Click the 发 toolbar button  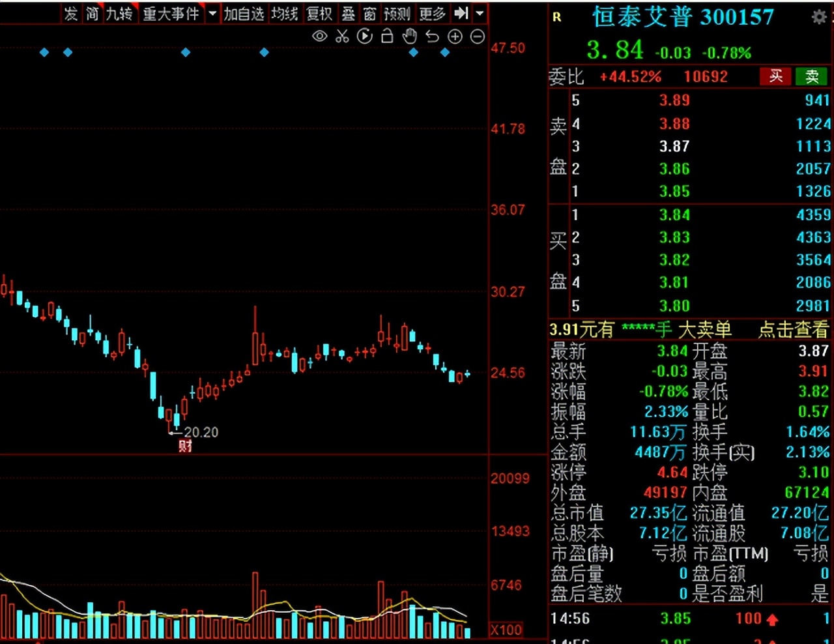pyautogui.click(x=71, y=13)
